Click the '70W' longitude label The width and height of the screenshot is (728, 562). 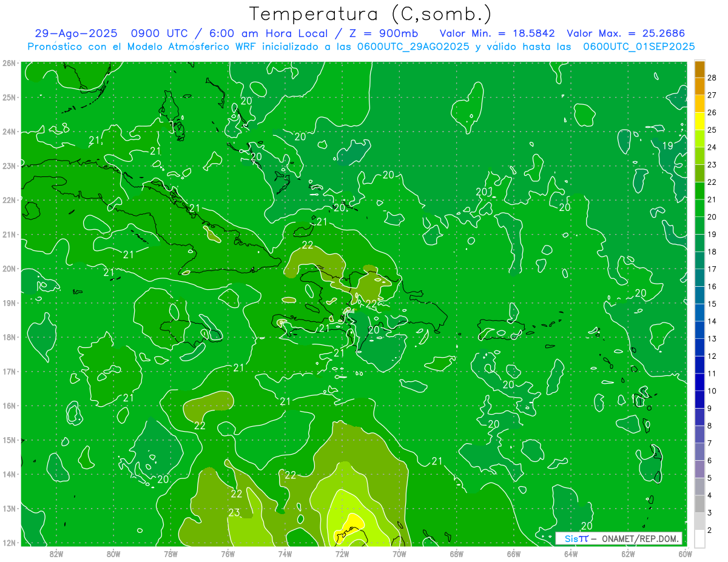(x=399, y=554)
